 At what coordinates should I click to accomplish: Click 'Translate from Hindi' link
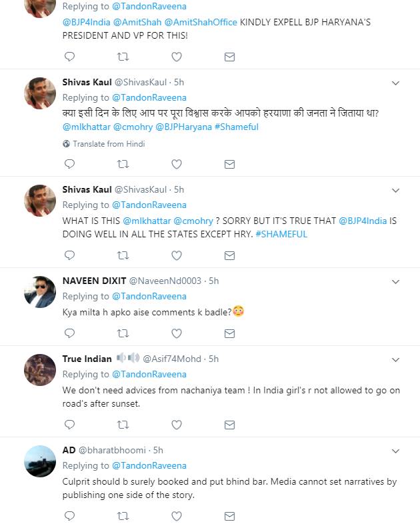pyautogui.click(x=109, y=144)
